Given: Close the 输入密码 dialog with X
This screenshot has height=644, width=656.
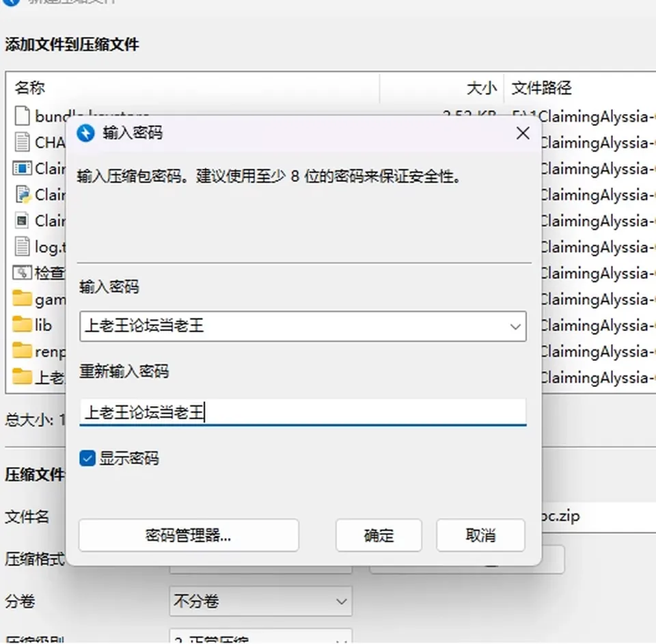Looking at the screenshot, I should (x=523, y=133).
